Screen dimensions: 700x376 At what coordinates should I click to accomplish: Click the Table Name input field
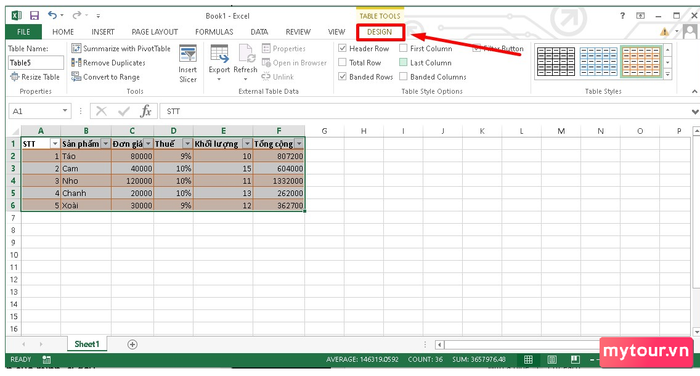pyautogui.click(x=36, y=63)
